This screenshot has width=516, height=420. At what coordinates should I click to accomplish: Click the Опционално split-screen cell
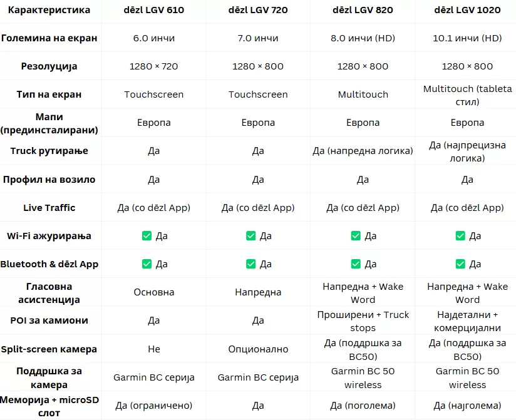pos(258,349)
